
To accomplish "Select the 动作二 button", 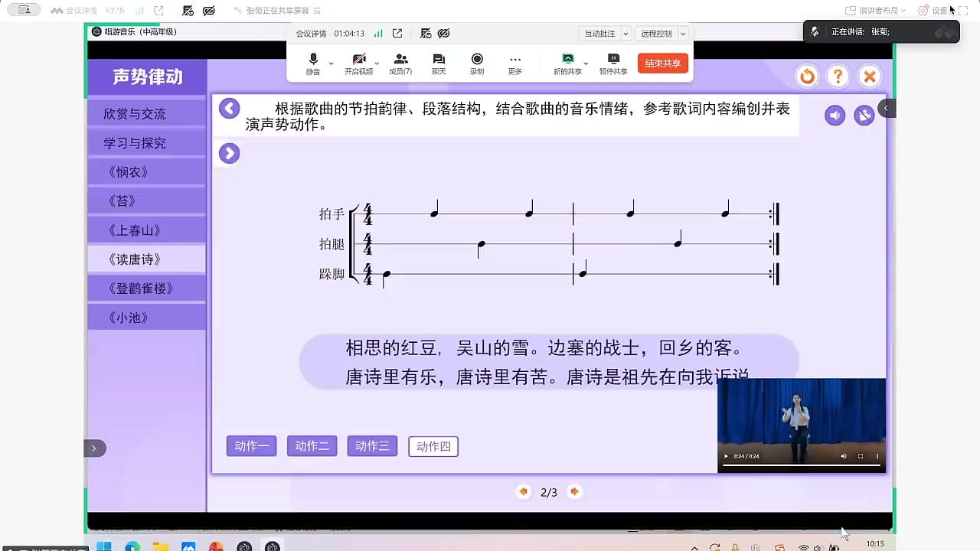I will tap(312, 446).
